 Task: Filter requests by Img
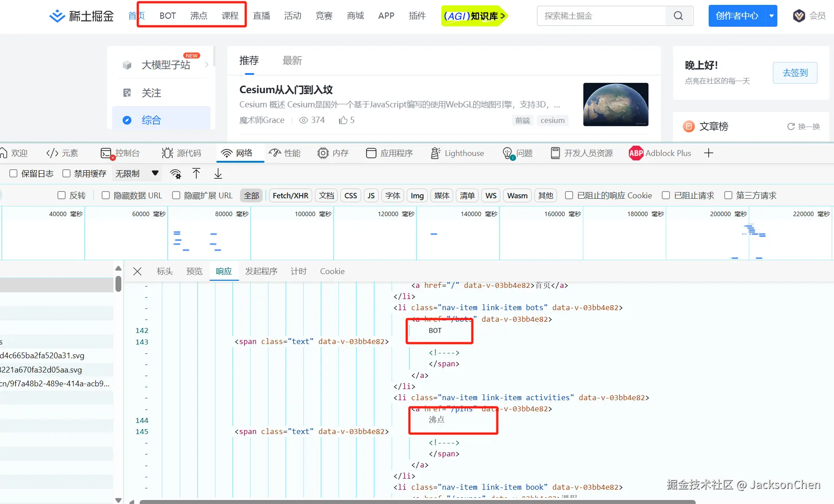(x=417, y=196)
